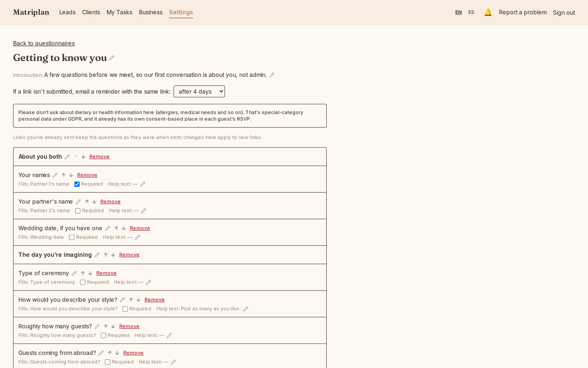Edit the Your names question label
The width and height of the screenshot is (588, 368).
pyautogui.click(x=55, y=175)
